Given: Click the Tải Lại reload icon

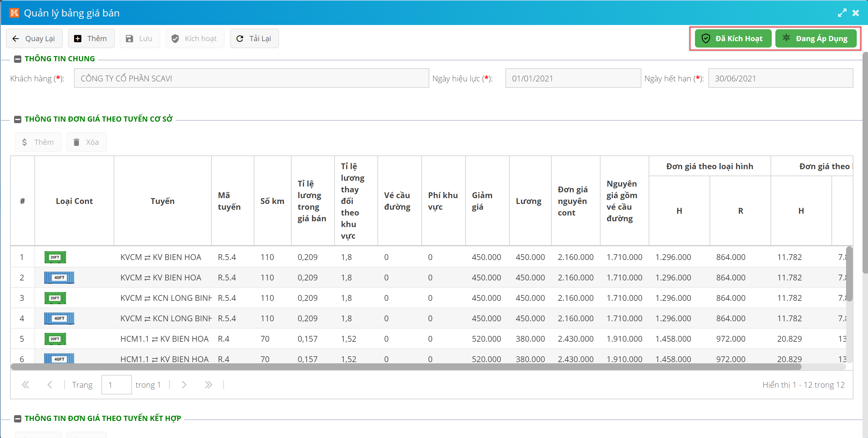Looking at the screenshot, I should pos(239,38).
